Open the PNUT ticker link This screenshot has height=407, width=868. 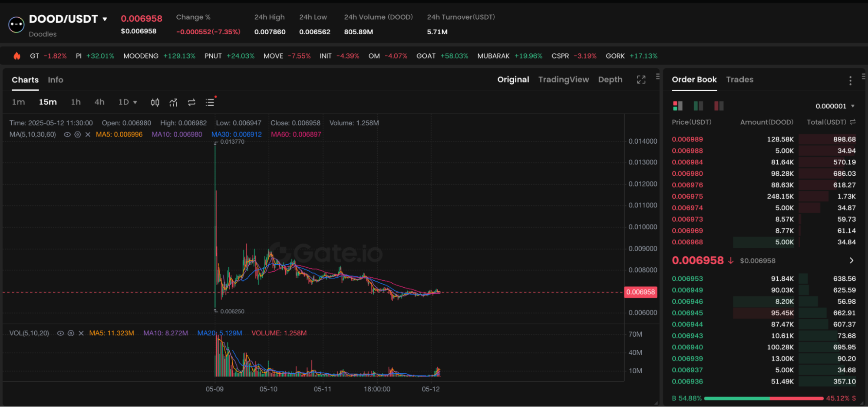pyautogui.click(x=229, y=56)
